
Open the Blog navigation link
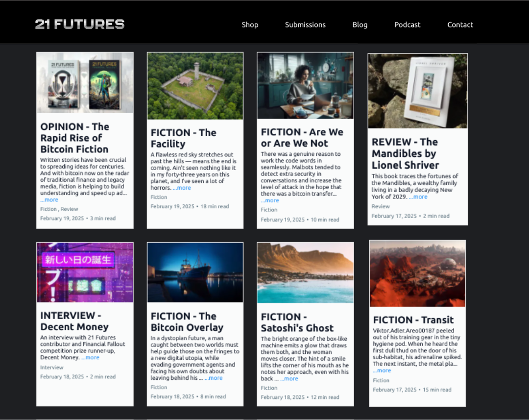[x=360, y=25]
